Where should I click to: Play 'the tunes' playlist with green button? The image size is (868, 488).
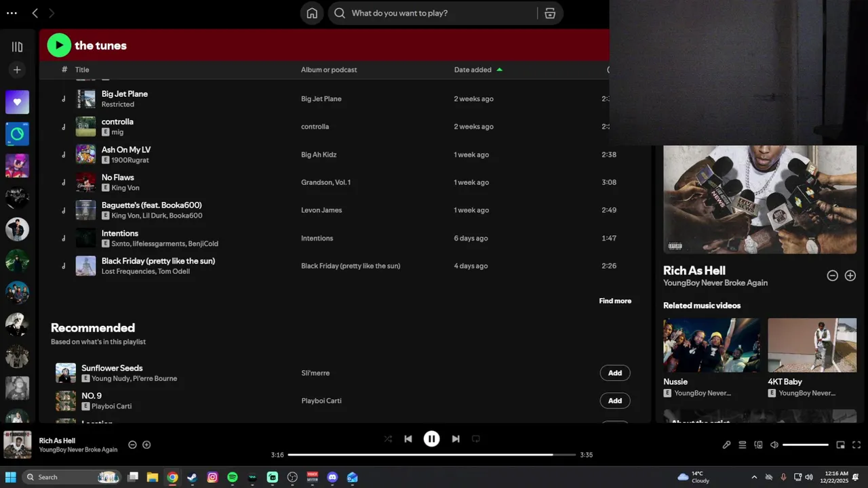click(59, 45)
